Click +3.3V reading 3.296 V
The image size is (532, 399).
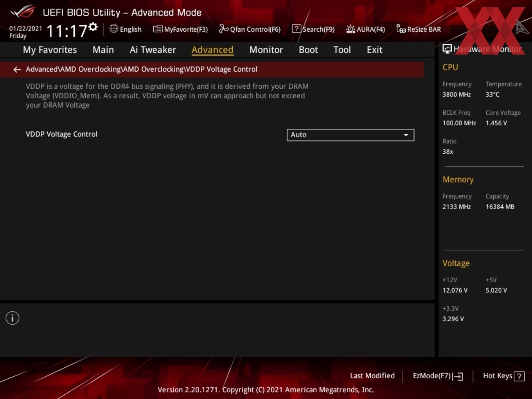453,319
